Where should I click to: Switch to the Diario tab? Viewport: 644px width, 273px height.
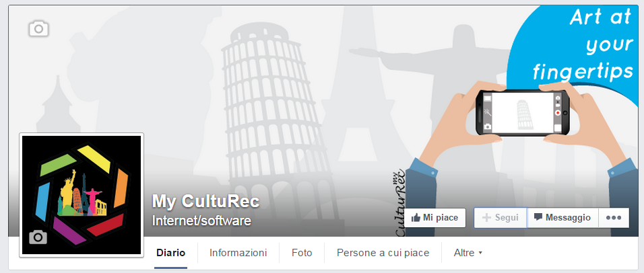171,253
